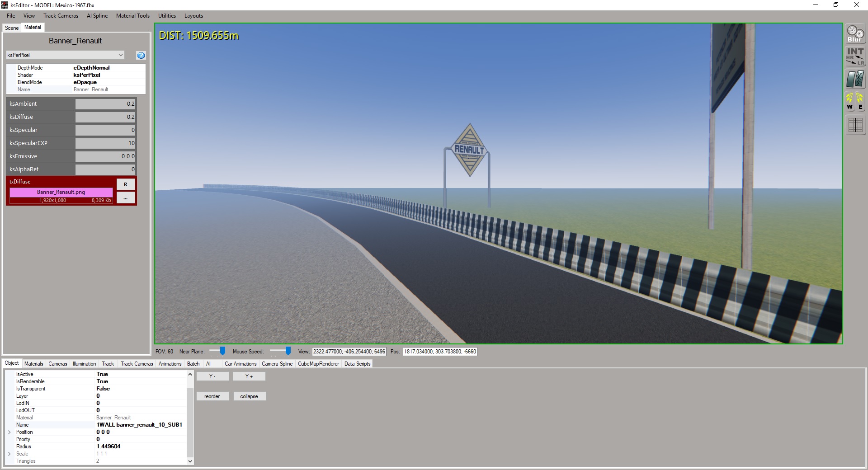This screenshot has width=868, height=470.
Task: Open the View menu
Action: click(x=29, y=16)
